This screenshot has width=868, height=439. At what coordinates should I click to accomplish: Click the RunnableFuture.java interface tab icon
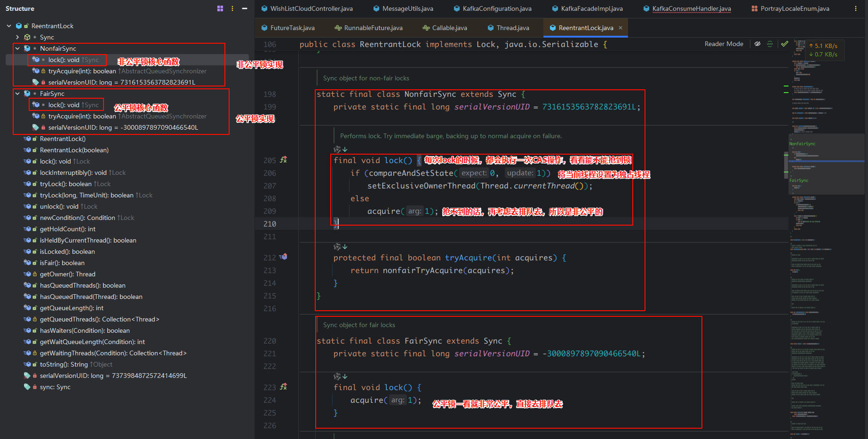[x=338, y=28]
